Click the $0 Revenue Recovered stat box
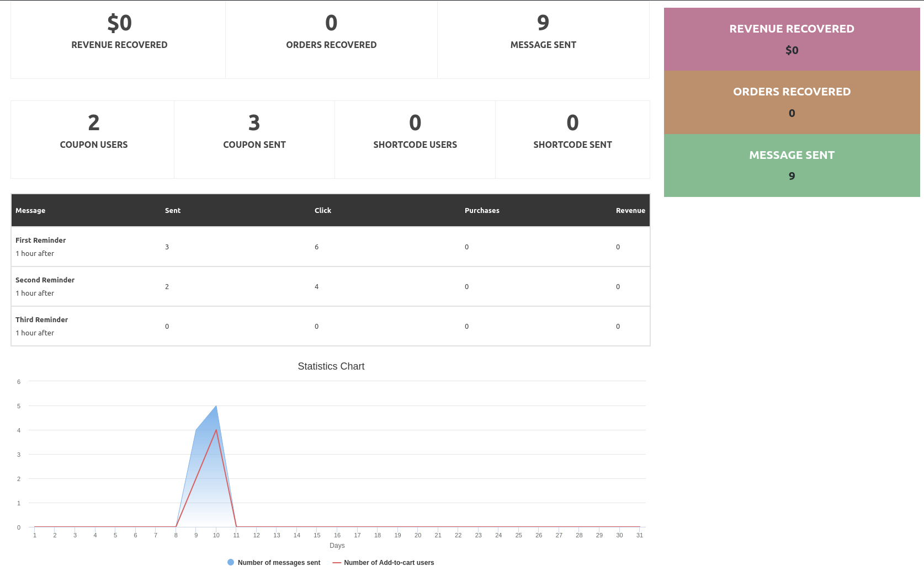The height and width of the screenshot is (571, 924). pos(118,40)
